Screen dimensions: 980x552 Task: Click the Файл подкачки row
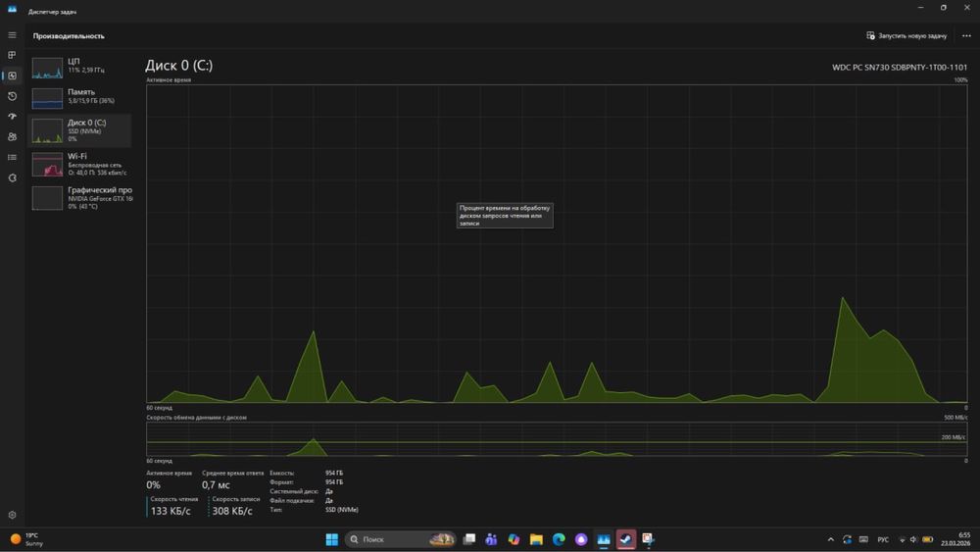pyautogui.click(x=301, y=501)
